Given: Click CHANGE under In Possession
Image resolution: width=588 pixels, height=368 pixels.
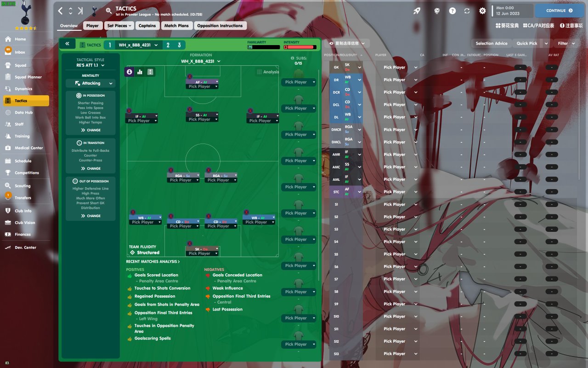Looking at the screenshot, I should coord(90,130).
